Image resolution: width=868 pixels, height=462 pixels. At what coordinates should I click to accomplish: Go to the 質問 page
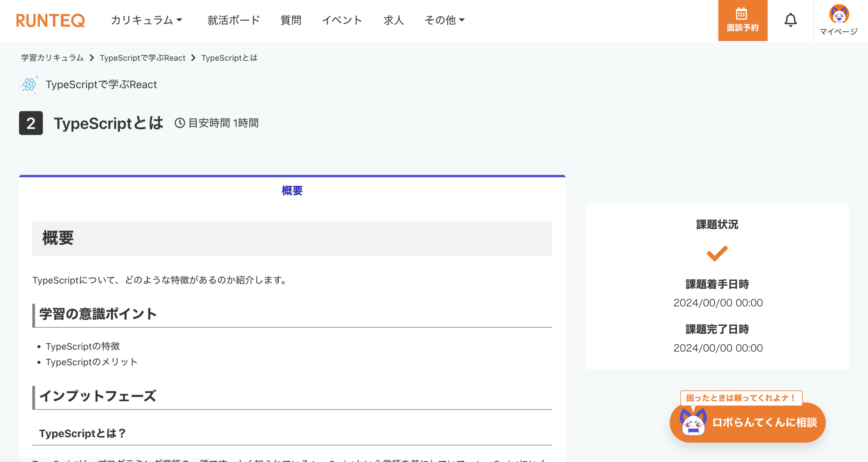pos(291,20)
